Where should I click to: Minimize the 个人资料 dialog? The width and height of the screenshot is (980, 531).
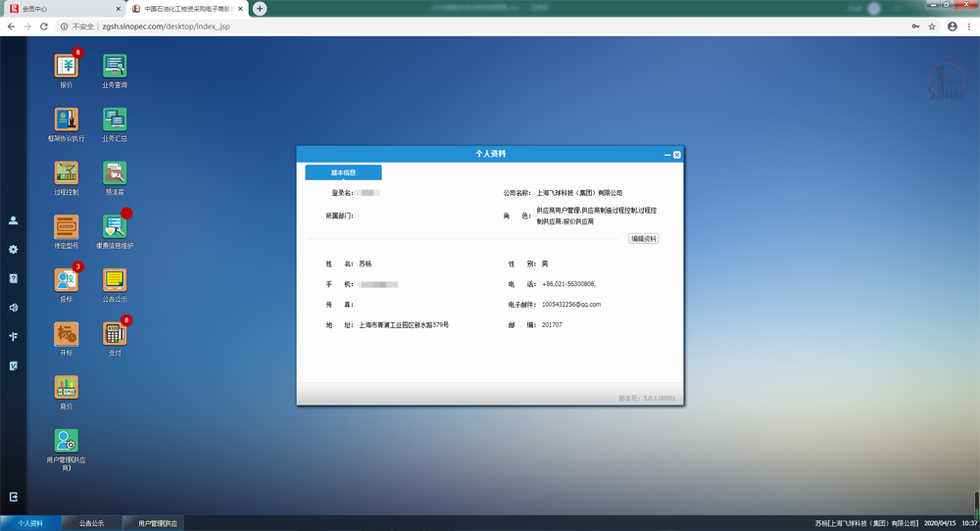pyautogui.click(x=667, y=155)
